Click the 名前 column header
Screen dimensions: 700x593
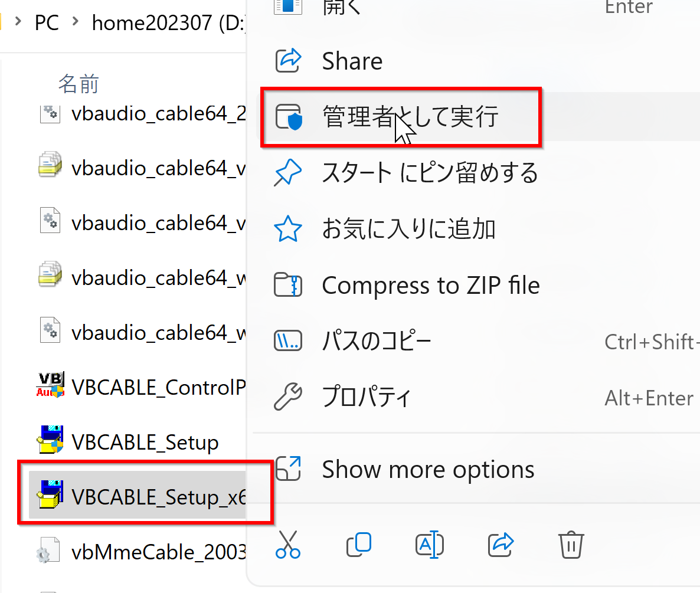(78, 84)
